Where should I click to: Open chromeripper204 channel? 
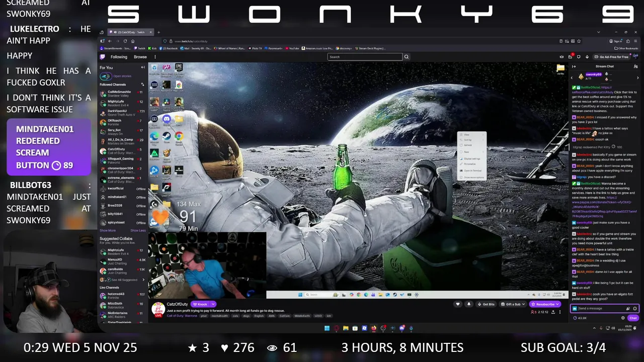pyautogui.click(x=122, y=170)
